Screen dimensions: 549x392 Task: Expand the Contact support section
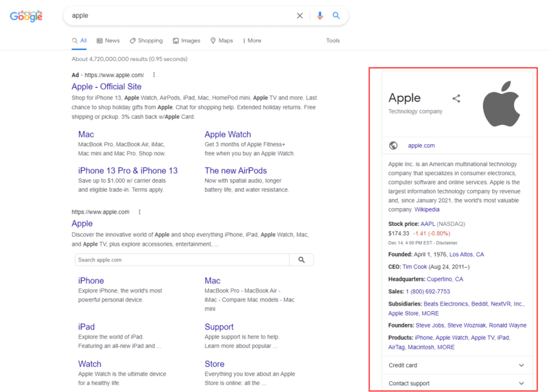click(521, 383)
